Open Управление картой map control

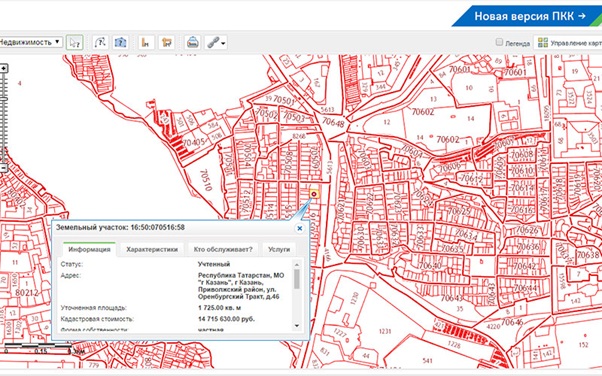569,43
